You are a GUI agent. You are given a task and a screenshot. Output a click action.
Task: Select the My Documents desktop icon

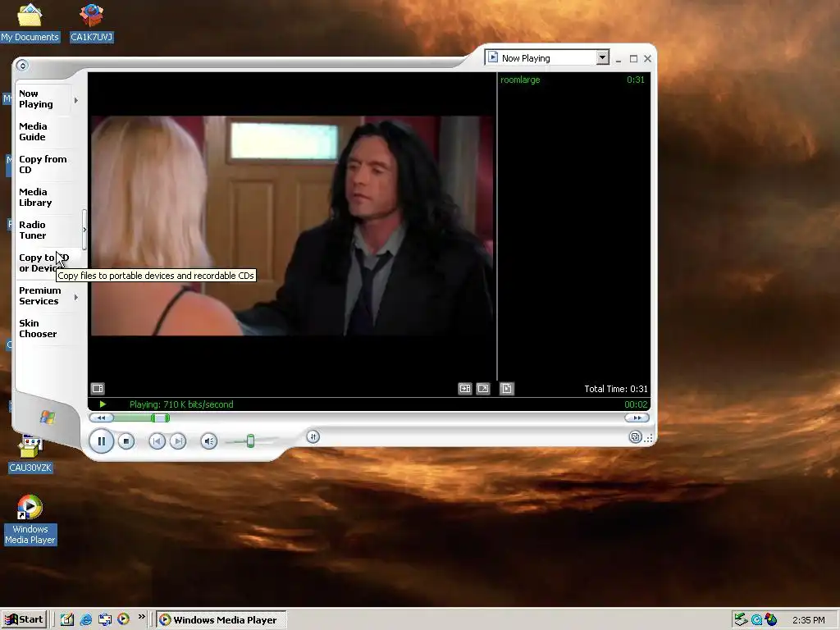pos(30,22)
